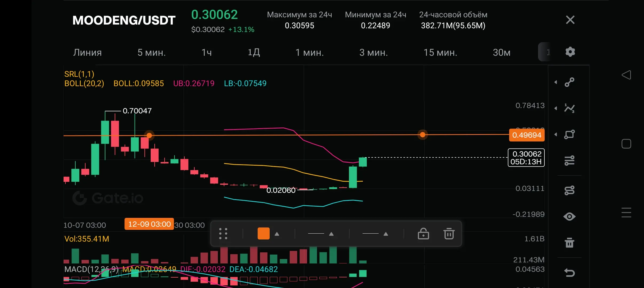Open the indicator sliders settings icon

(569, 161)
